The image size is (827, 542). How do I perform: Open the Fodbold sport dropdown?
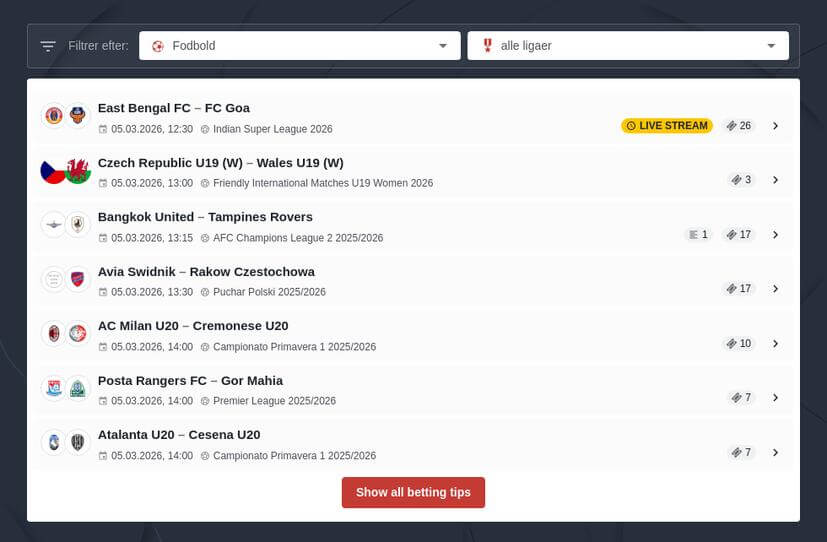[x=299, y=46]
